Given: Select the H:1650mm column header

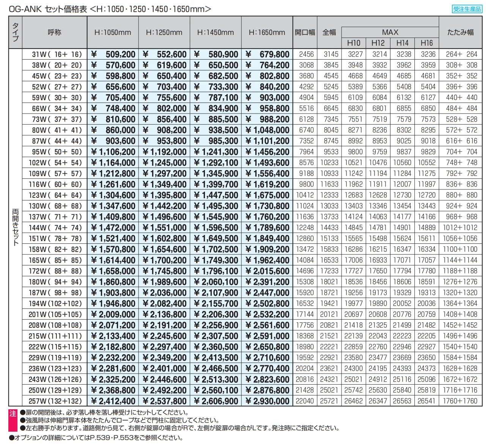Looking at the screenshot, I should (x=267, y=33).
